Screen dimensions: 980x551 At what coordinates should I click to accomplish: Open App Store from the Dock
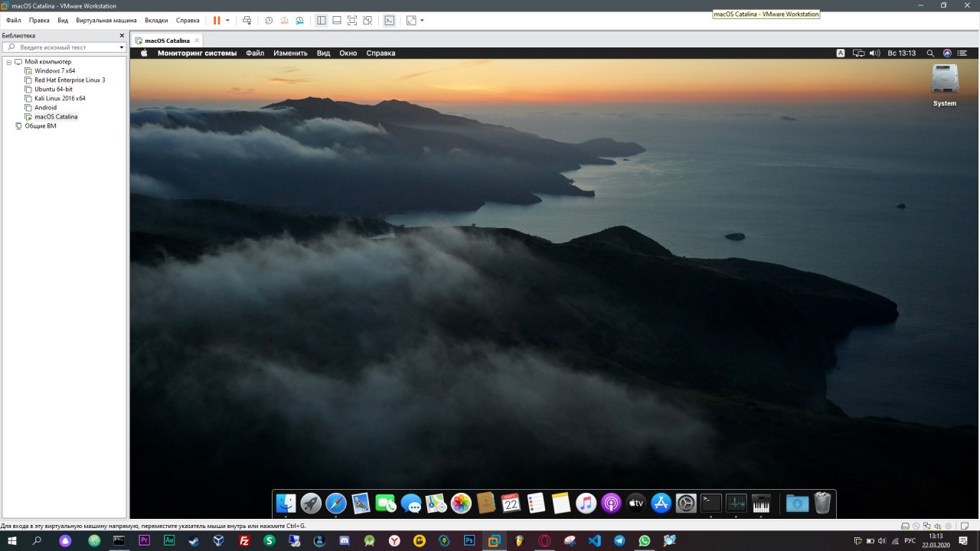(661, 503)
